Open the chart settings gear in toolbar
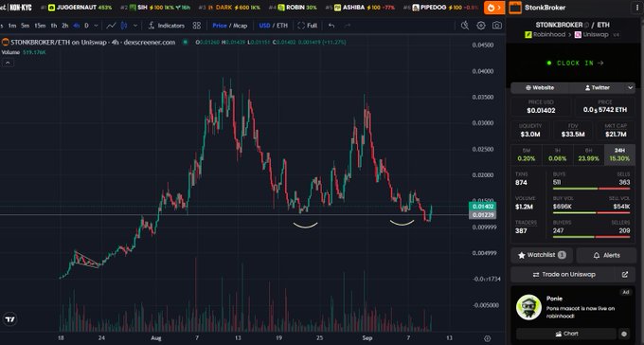This screenshot has height=345, width=644. pyautogui.click(x=481, y=26)
